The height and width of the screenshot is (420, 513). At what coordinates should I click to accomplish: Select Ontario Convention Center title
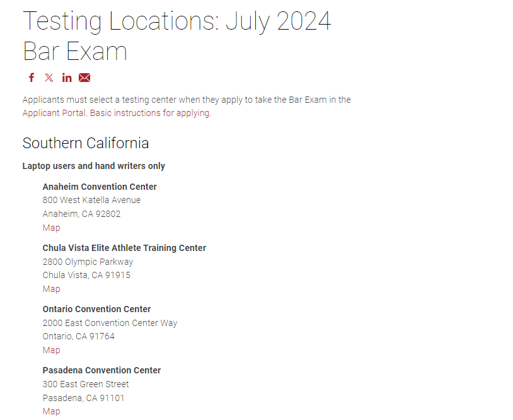pyautogui.click(x=96, y=309)
